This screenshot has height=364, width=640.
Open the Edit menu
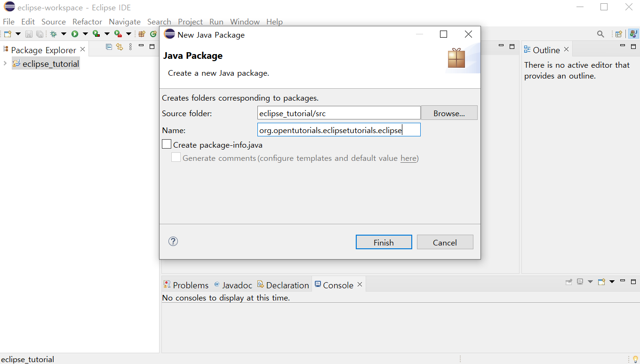coord(28,22)
